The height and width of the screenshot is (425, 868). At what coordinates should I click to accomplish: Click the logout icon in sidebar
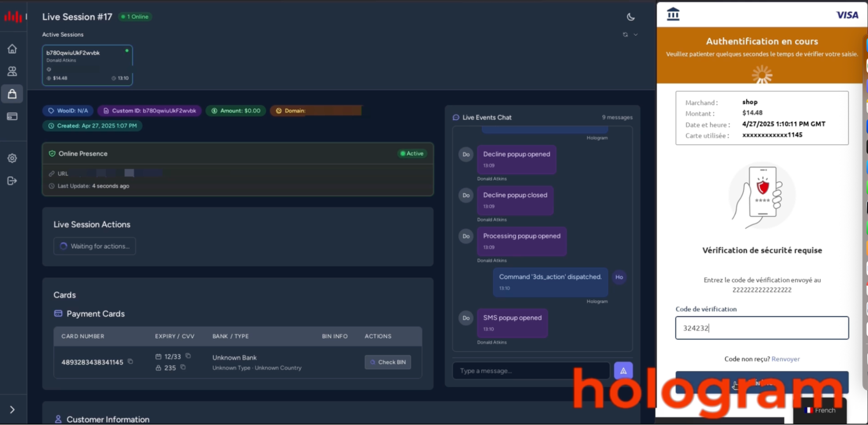pyautogui.click(x=12, y=181)
